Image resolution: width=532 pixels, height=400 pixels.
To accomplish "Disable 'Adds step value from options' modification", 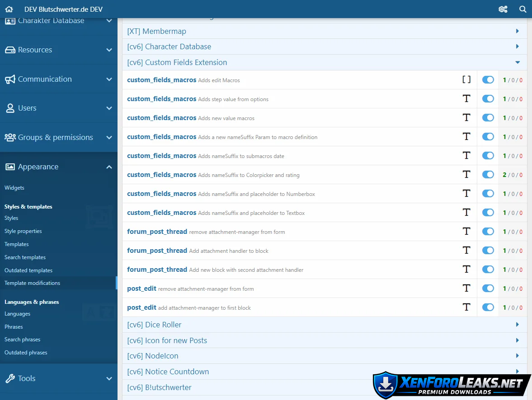I will 488,99.
